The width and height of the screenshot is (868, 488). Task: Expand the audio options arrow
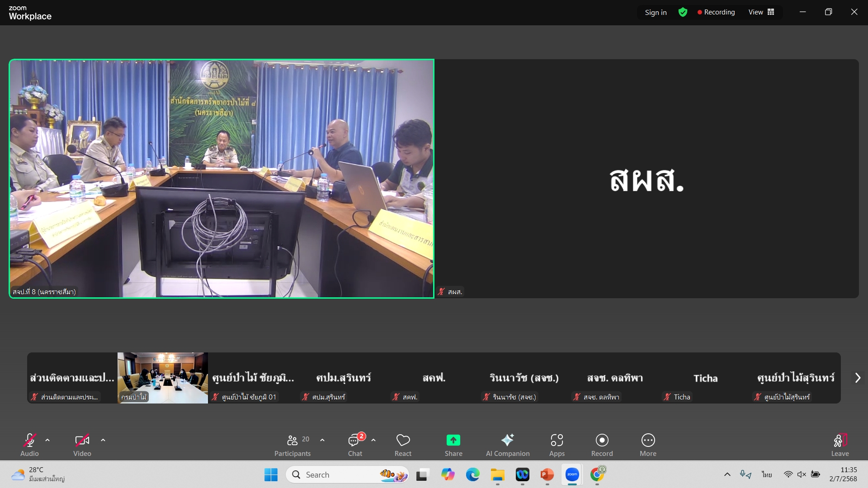[47, 440]
